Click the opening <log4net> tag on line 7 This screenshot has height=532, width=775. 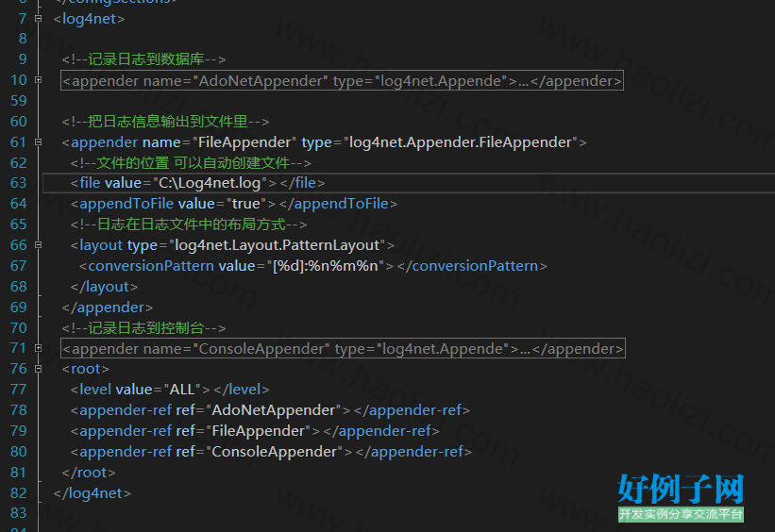point(89,19)
